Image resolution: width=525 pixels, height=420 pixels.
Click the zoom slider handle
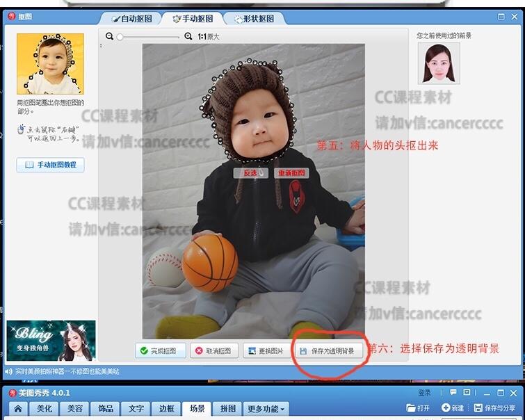(120, 37)
